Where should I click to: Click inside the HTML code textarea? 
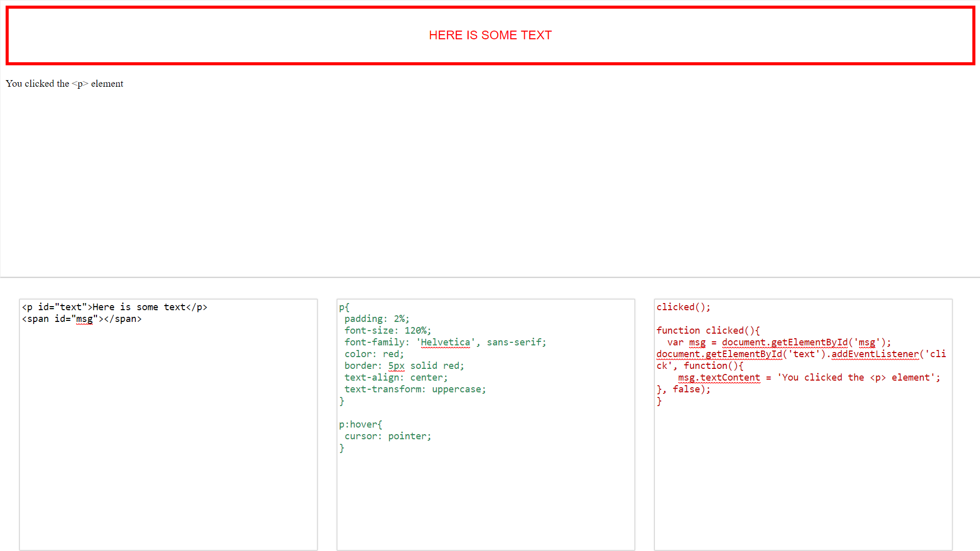click(x=168, y=424)
